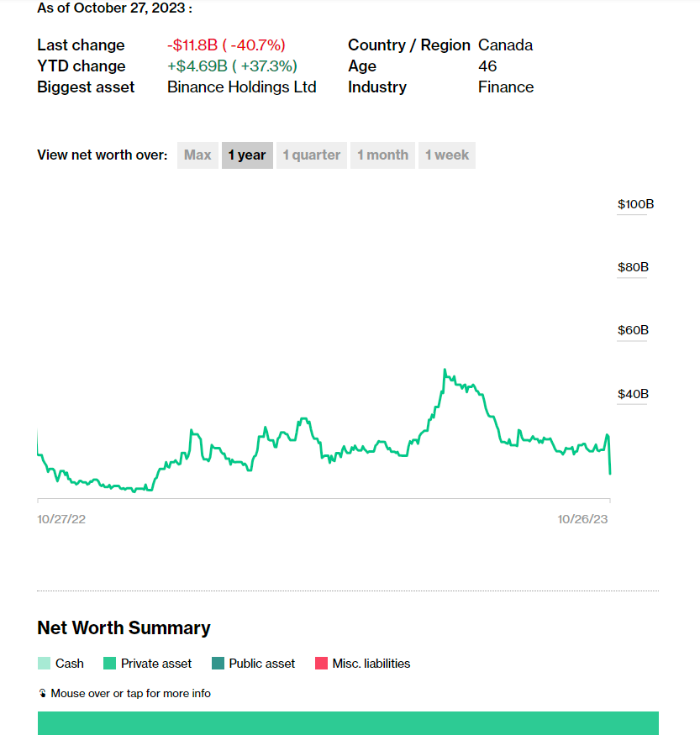
Task: Click the sharp drop at chart's end
Action: pos(609,462)
